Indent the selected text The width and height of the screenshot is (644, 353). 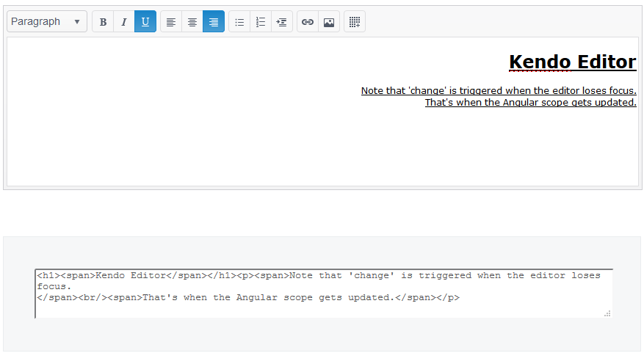tap(282, 21)
